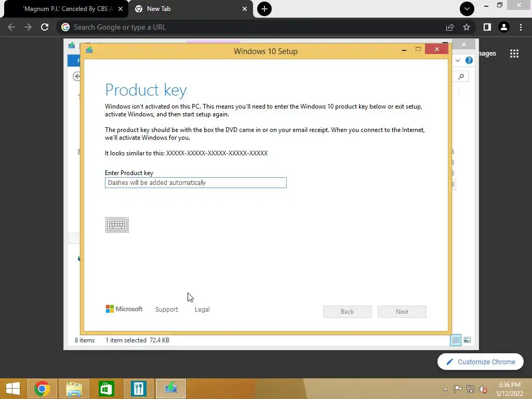Open the Windows Start button
Screen dimensions: 532x399
click(x=13, y=389)
